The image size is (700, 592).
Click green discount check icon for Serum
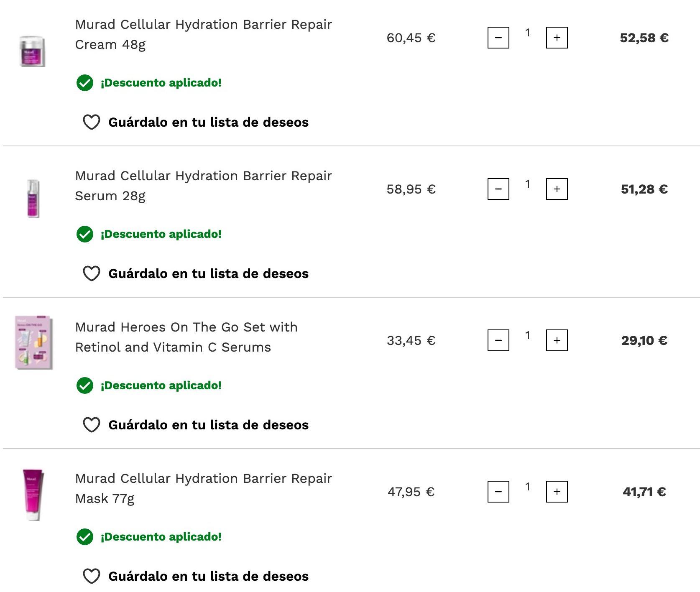(85, 234)
